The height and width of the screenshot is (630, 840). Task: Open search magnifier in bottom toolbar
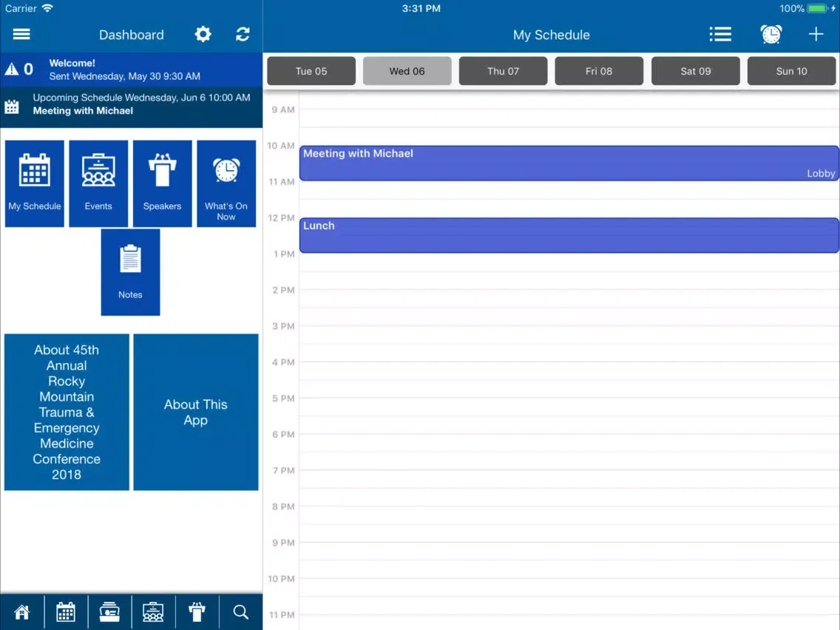[x=240, y=612]
